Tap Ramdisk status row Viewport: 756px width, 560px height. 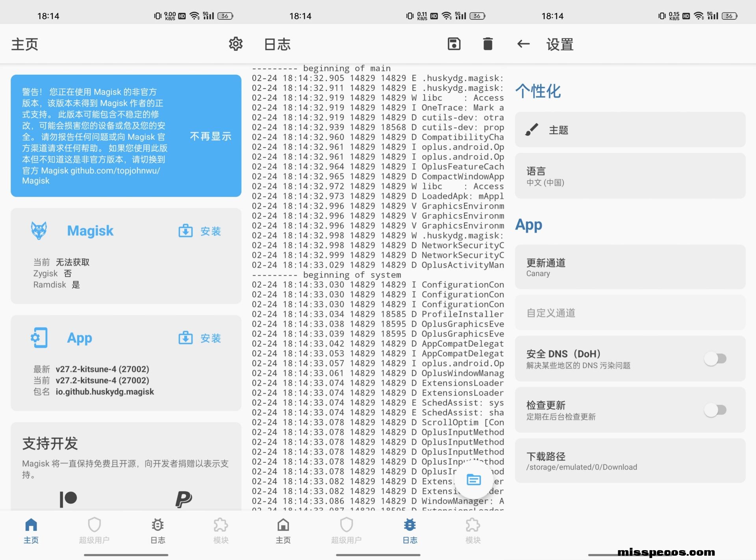point(56,285)
